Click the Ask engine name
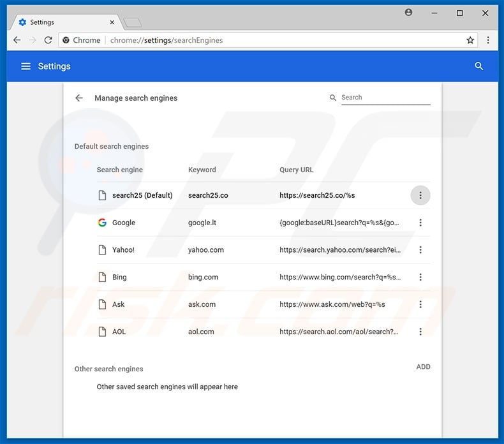Viewport: 504px width, 444px height. pos(118,304)
